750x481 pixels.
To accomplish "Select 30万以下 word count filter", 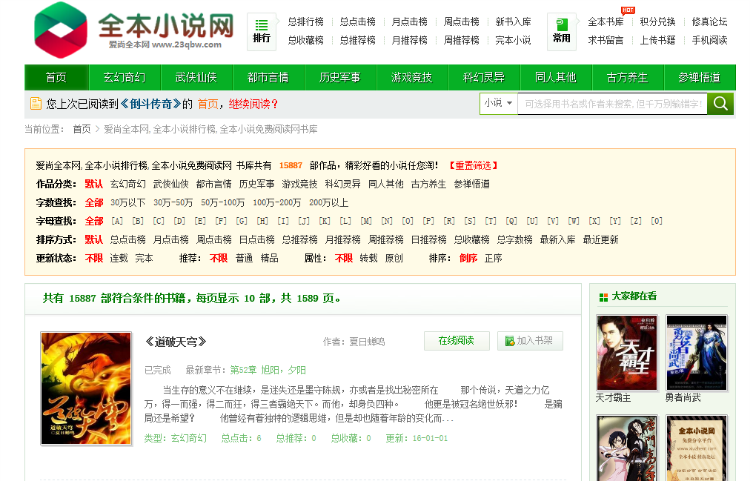I will [128, 203].
